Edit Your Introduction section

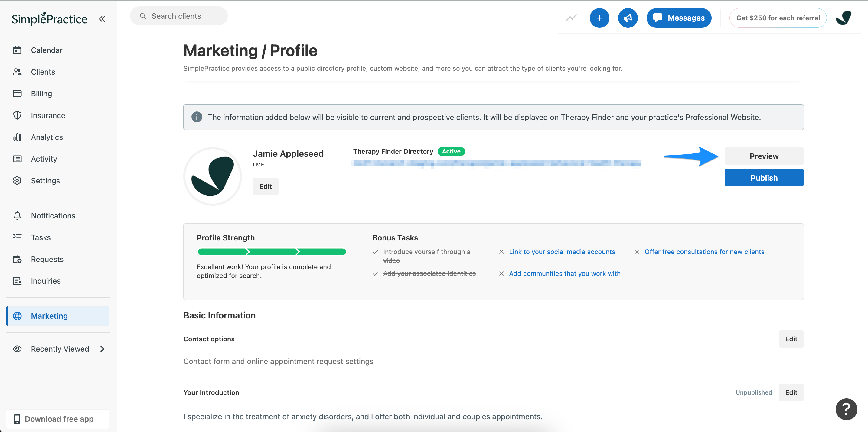(x=791, y=392)
